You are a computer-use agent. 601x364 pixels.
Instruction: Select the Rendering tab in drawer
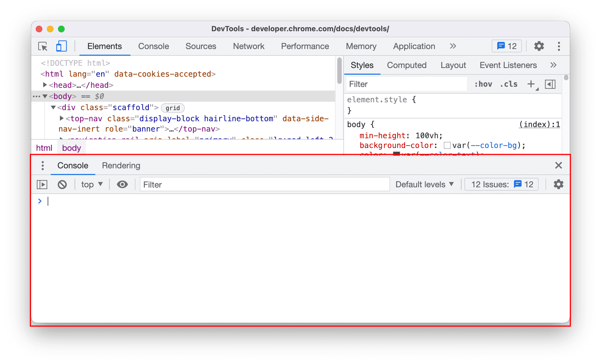(x=122, y=165)
